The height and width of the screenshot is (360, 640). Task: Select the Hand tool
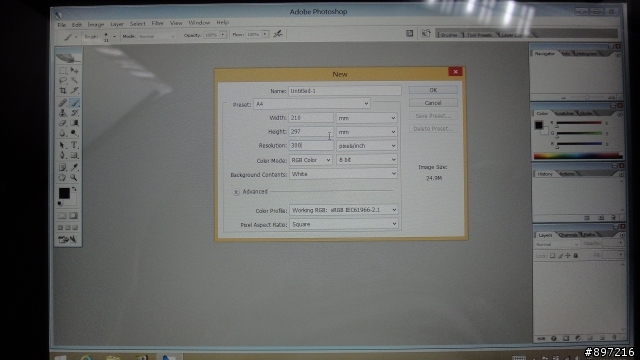click(63, 178)
